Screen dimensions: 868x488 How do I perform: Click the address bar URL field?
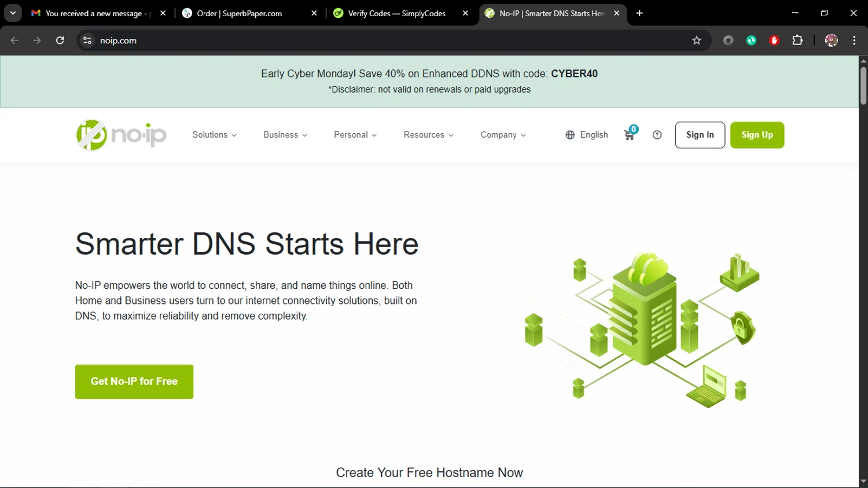pyautogui.click(x=393, y=40)
